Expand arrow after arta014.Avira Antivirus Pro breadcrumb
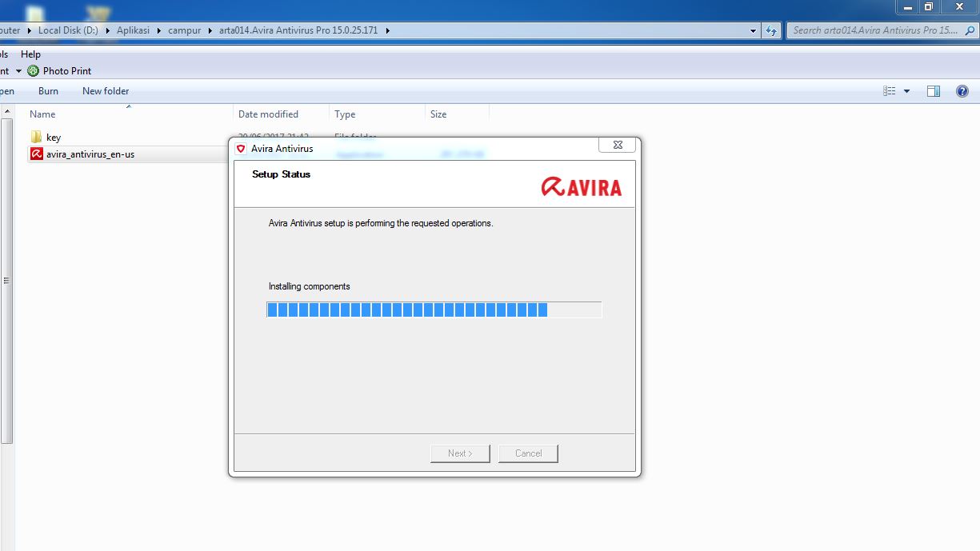Viewport: 980px width, 551px height. point(387,30)
